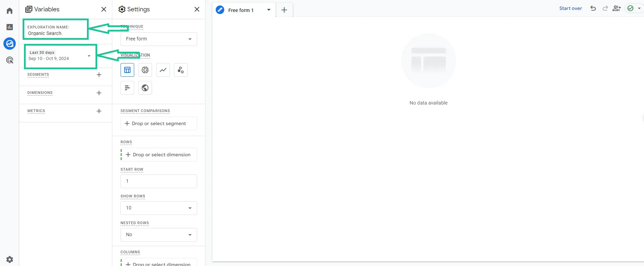Click the Start over link
Image resolution: width=644 pixels, height=266 pixels.
click(x=570, y=8)
